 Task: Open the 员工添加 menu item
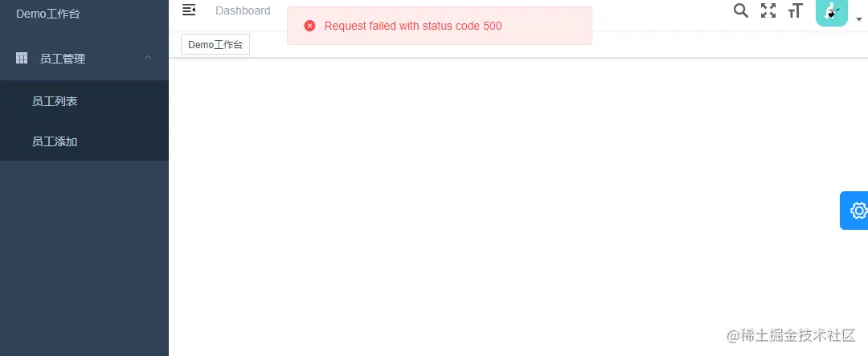point(84,141)
